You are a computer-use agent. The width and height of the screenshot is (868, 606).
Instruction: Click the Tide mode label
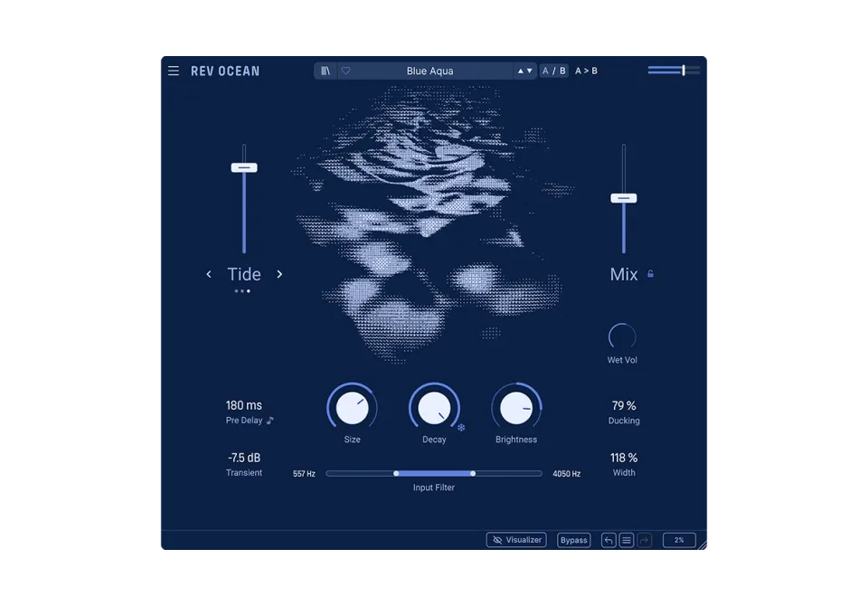tap(244, 274)
